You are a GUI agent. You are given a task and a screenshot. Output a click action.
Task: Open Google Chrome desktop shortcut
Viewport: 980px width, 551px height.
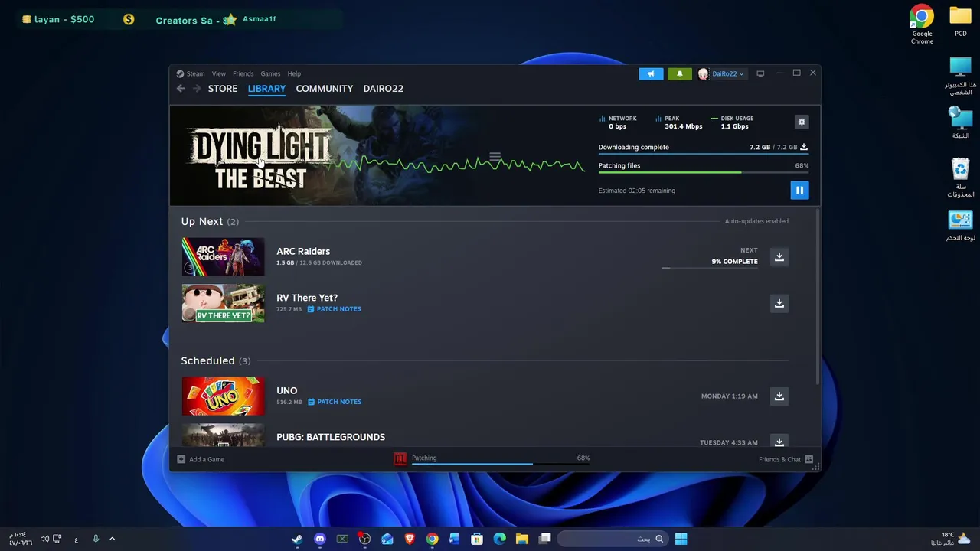pos(922,24)
